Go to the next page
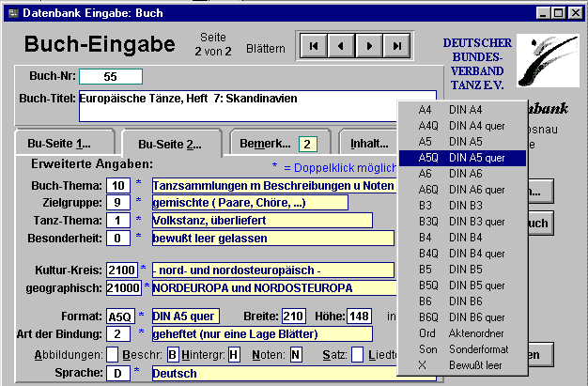 pyautogui.click(x=370, y=46)
